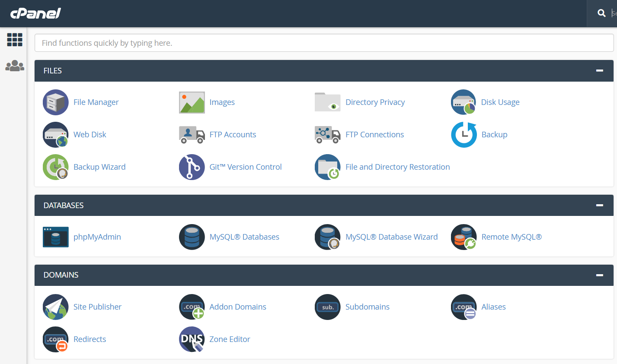Open the File Manager tool
617x364 pixels.
click(96, 102)
